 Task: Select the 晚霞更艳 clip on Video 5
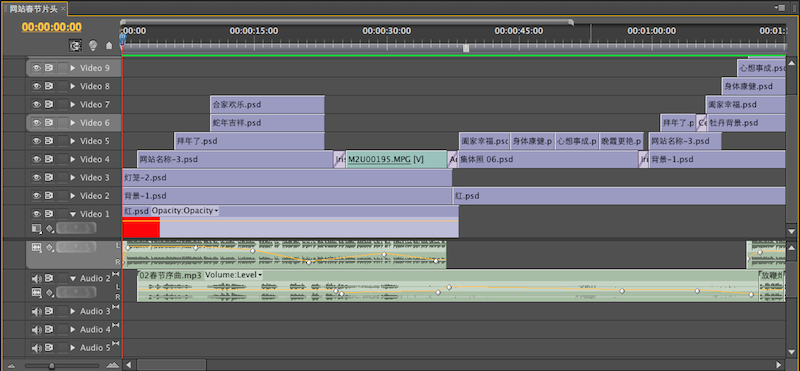tap(621, 141)
